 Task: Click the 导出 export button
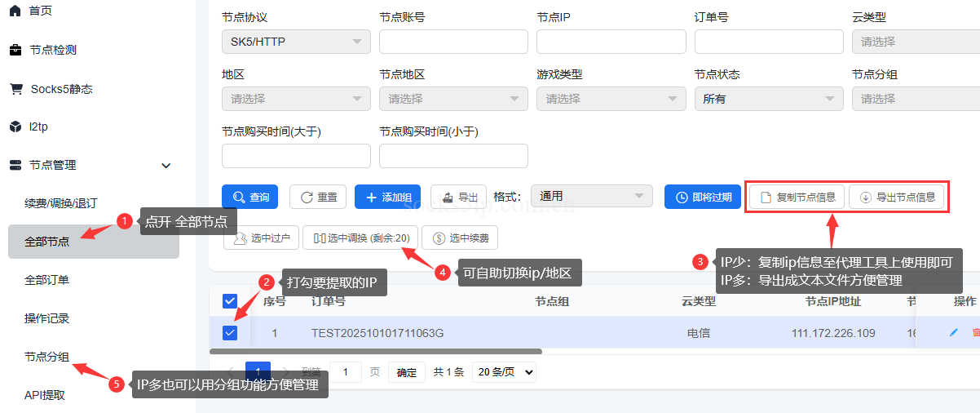point(459,197)
